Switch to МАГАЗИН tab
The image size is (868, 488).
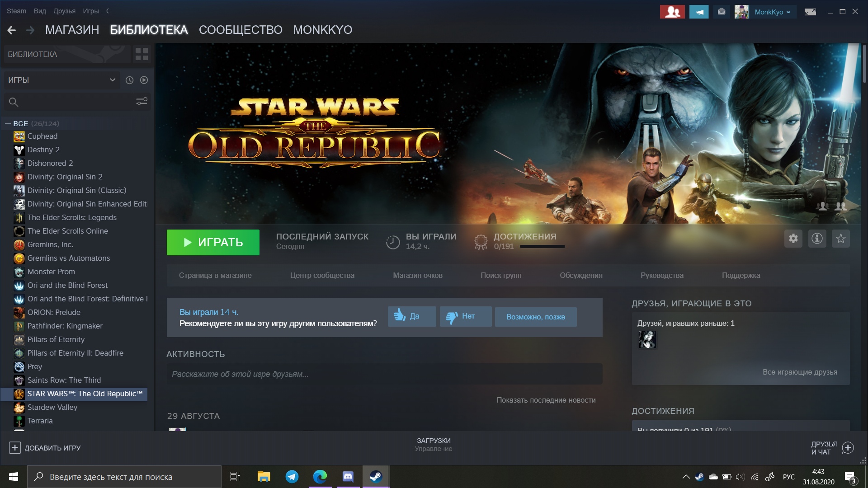[x=72, y=30]
